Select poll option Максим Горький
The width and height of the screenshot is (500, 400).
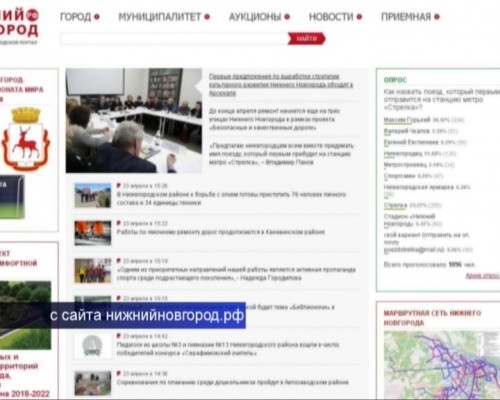(x=407, y=120)
